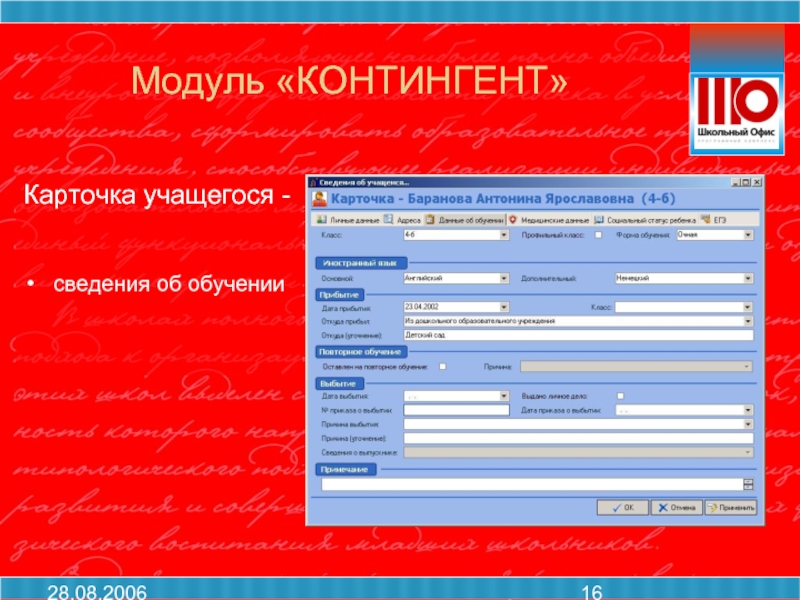Click the slide number 16
The width and height of the screenshot is (800, 600).
592,592
